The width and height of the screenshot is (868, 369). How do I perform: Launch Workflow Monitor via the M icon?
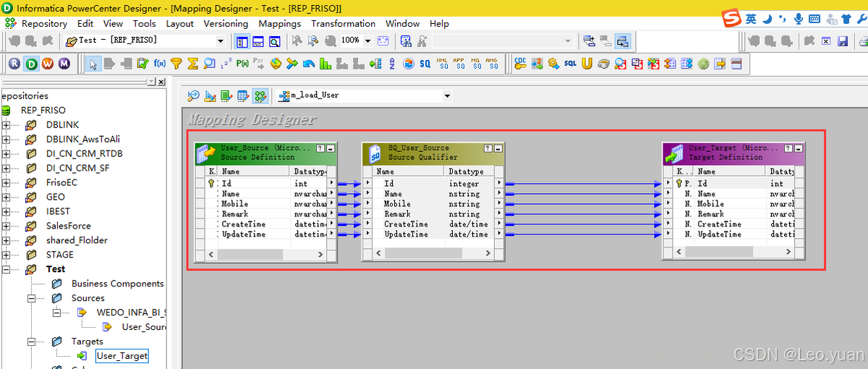coord(64,64)
